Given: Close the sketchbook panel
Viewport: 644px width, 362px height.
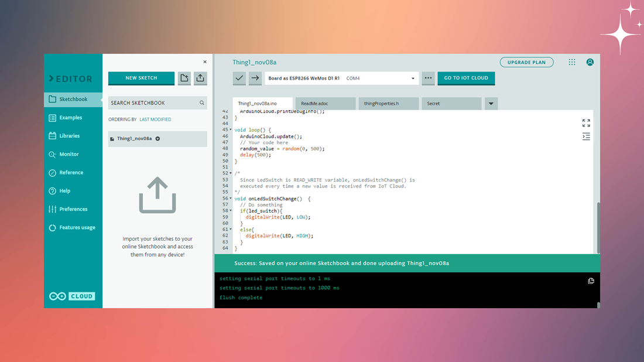Looking at the screenshot, I should pos(205,62).
